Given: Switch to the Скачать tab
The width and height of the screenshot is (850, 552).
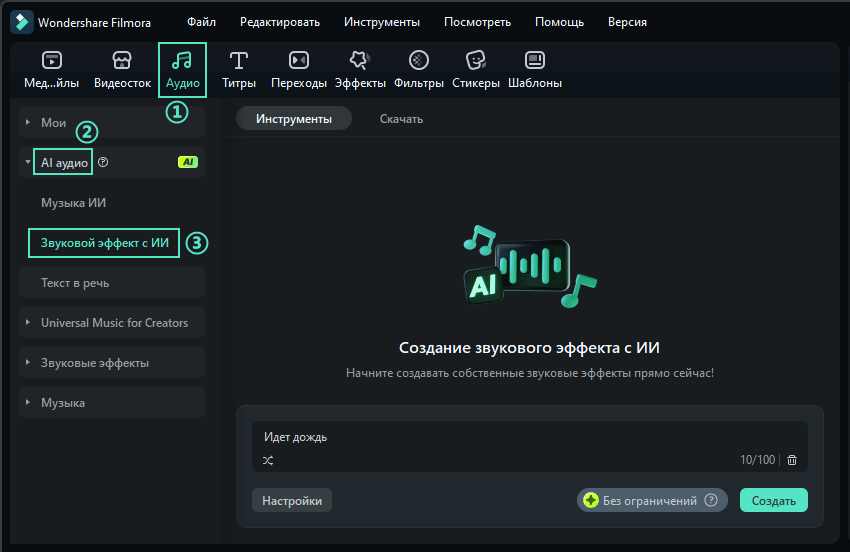Looking at the screenshot, I should click(401, 119).
